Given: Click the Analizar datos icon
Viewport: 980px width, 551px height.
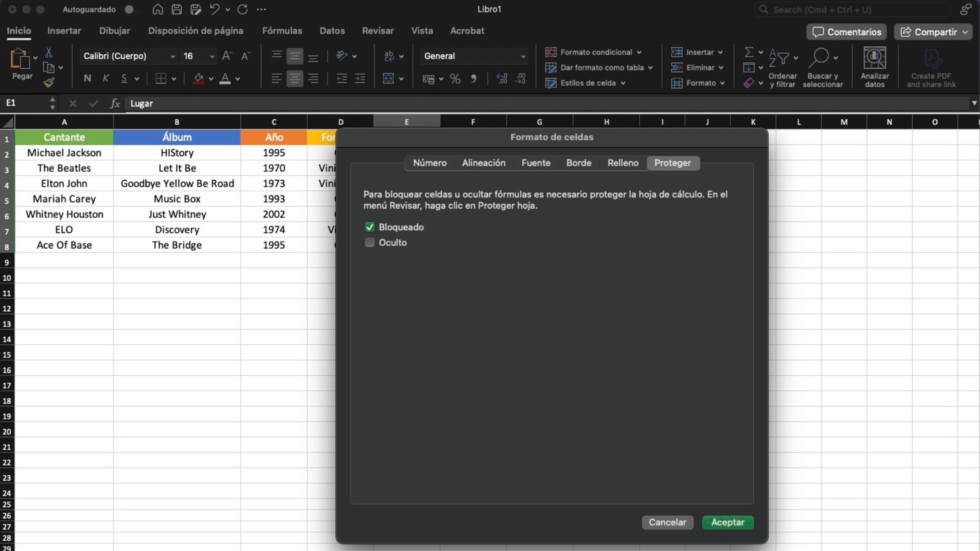Looking at the screenshot, I should pos(875,67).
